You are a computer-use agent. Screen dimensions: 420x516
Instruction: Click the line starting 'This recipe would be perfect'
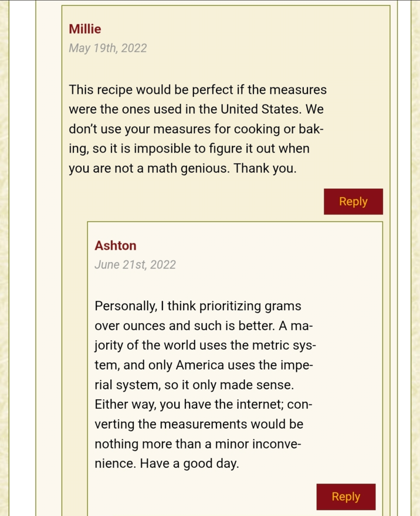click(x=198, y=90)
